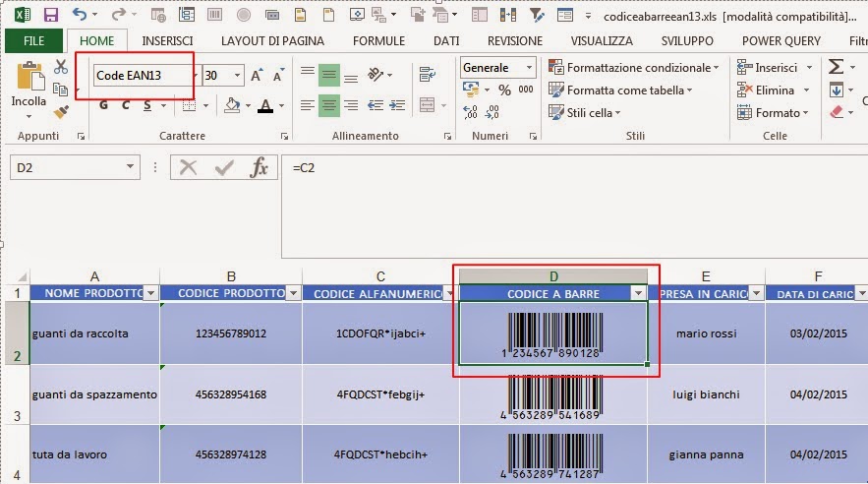Open Stili cella menu

click(584, 112)
